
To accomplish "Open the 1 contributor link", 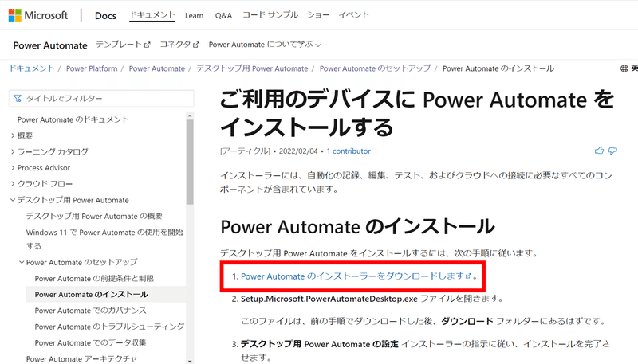I will tap(349, 151).
